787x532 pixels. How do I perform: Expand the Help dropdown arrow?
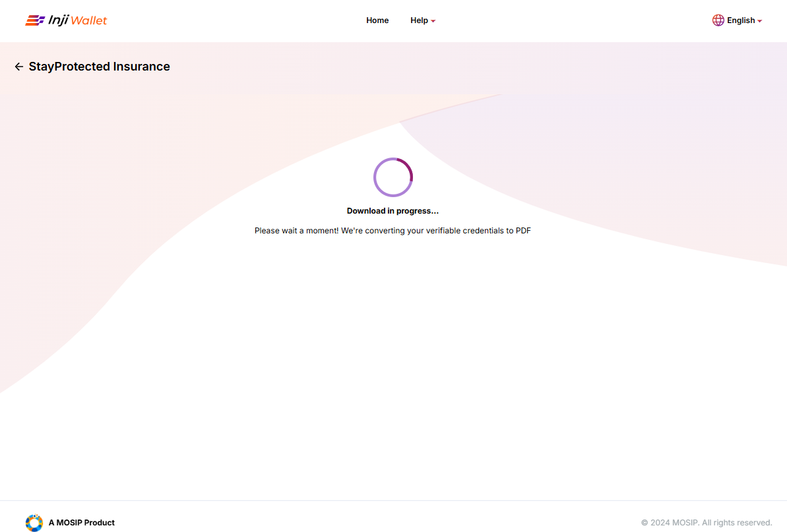pyautogui.click(x=433, y=21)
